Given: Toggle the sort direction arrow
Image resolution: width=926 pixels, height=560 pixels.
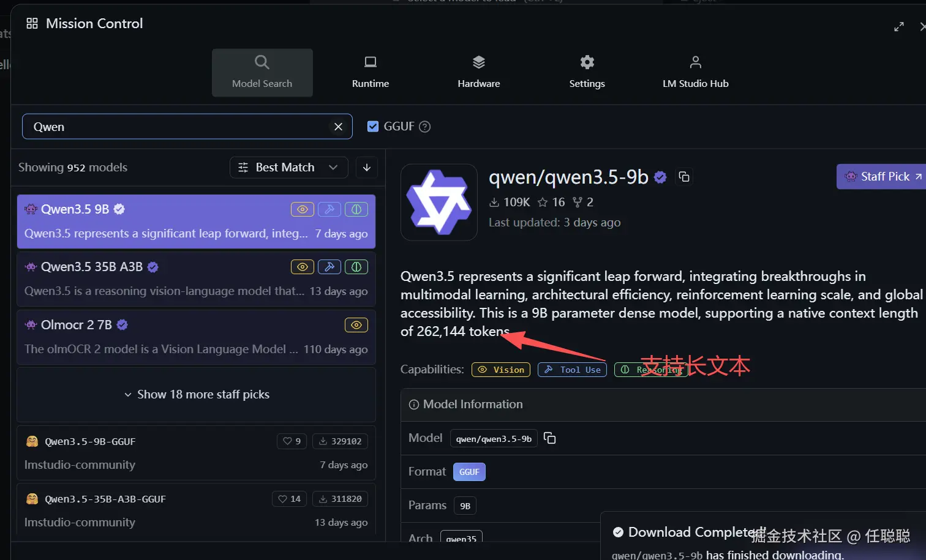Looking at the screenshot, I should point(367,168).
